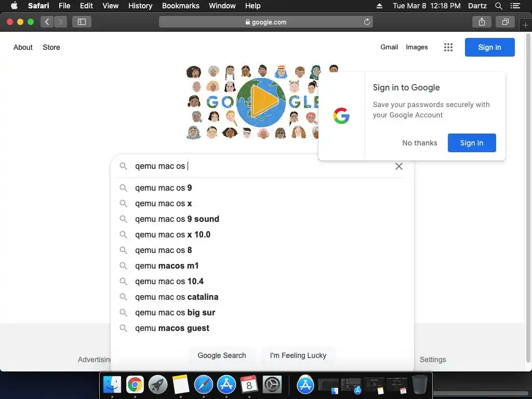
Task: Open the Safari menu
Action: coord(38,6)
